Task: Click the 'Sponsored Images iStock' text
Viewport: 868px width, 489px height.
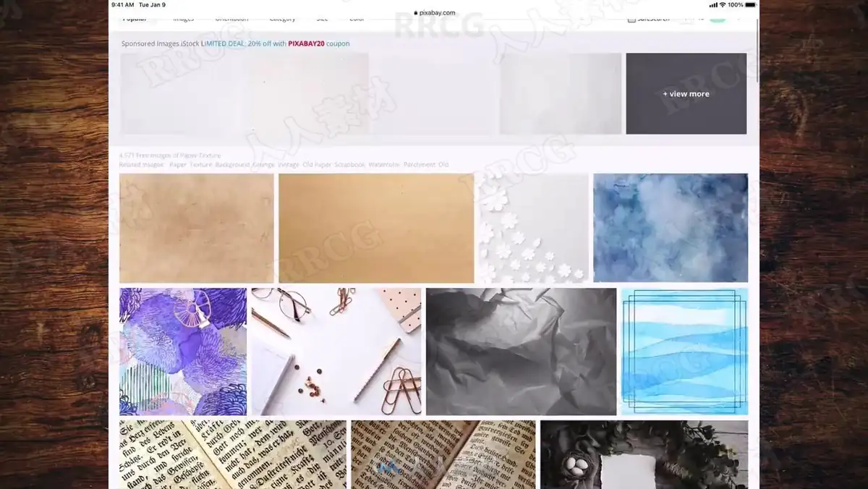Action: click(x=160, y=43)
